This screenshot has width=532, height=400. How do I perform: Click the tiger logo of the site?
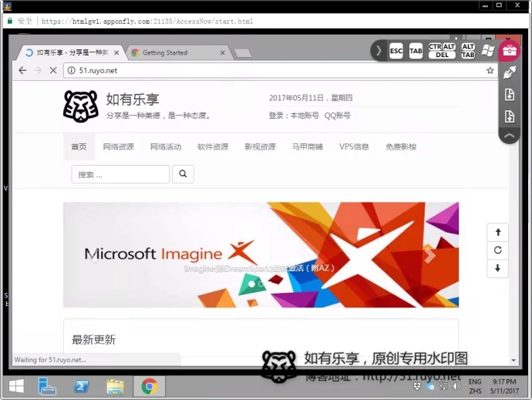tap(81, 106)
